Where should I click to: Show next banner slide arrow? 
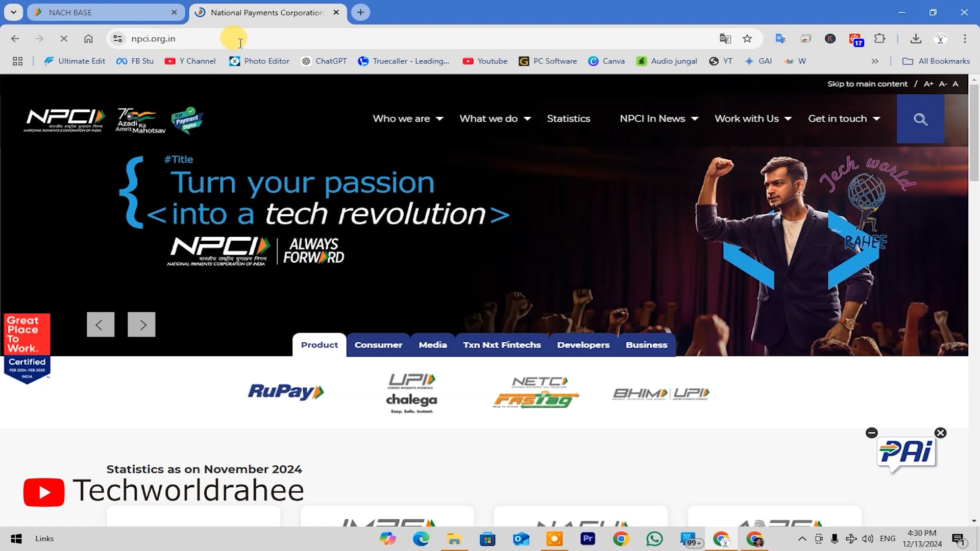pyautogui.click(x=141, y=324)
